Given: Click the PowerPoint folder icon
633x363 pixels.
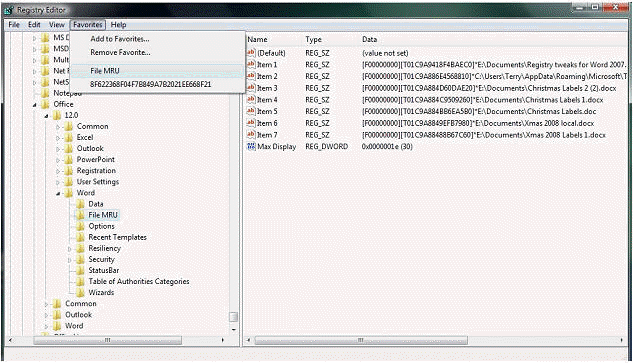Looking at the screenshot, I should (69, 159).
